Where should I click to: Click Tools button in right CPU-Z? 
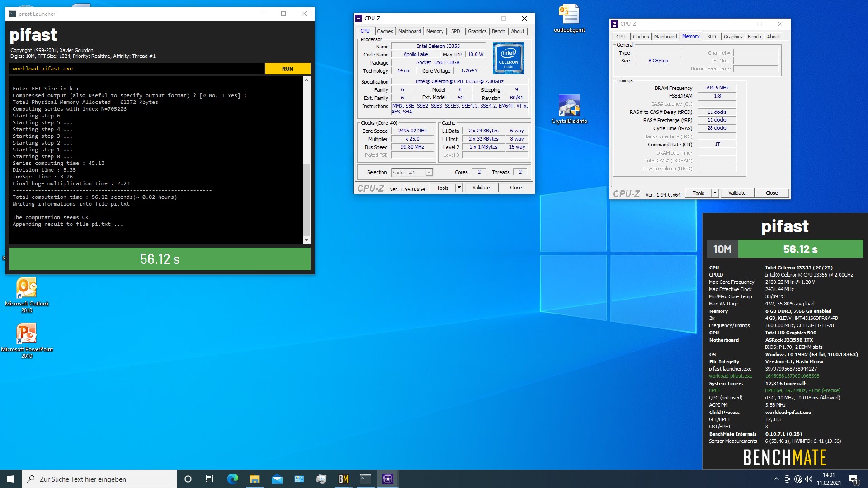tap(698, 193)
